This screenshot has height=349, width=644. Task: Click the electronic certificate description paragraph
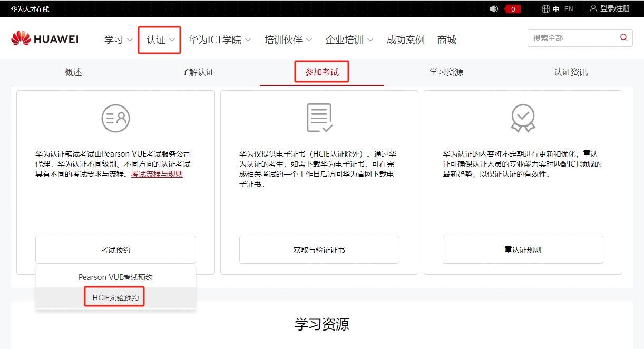(318, 169)
